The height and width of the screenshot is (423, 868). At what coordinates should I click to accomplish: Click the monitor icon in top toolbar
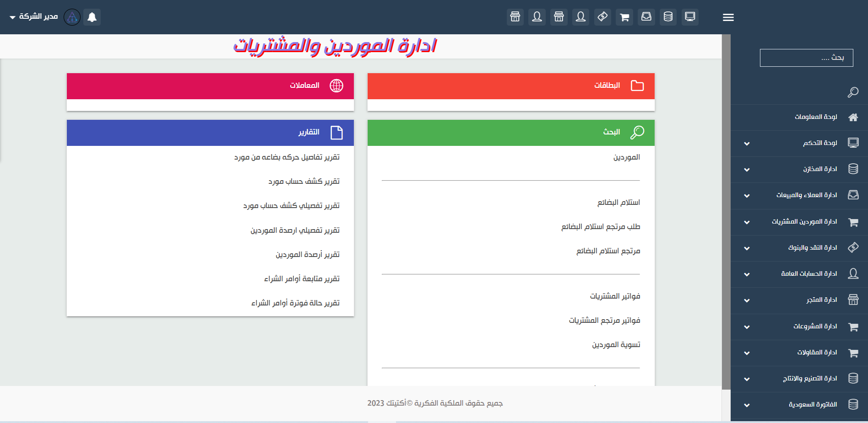tap(690, 17)
